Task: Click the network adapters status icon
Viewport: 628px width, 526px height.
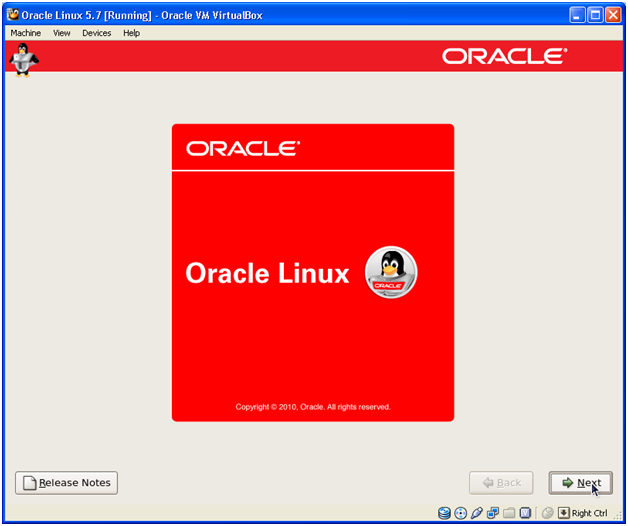Action: pyautogui.click(x=493, y=513)
